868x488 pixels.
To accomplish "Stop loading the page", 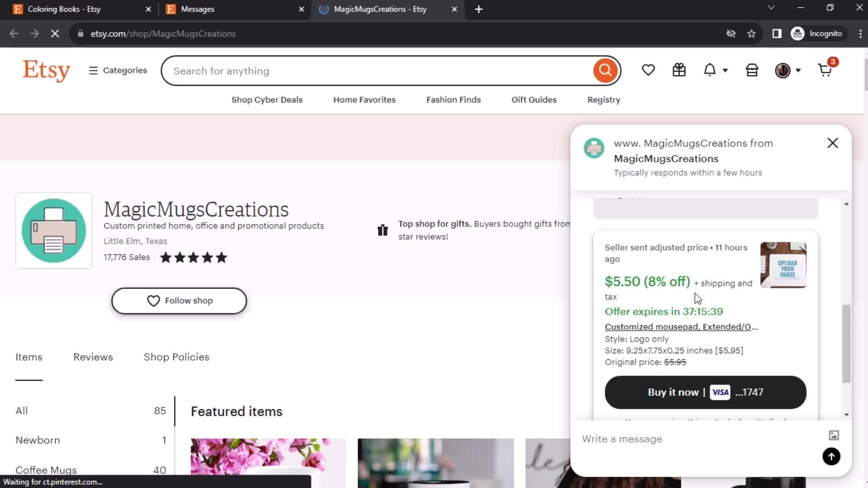I will tap(55, 33).
